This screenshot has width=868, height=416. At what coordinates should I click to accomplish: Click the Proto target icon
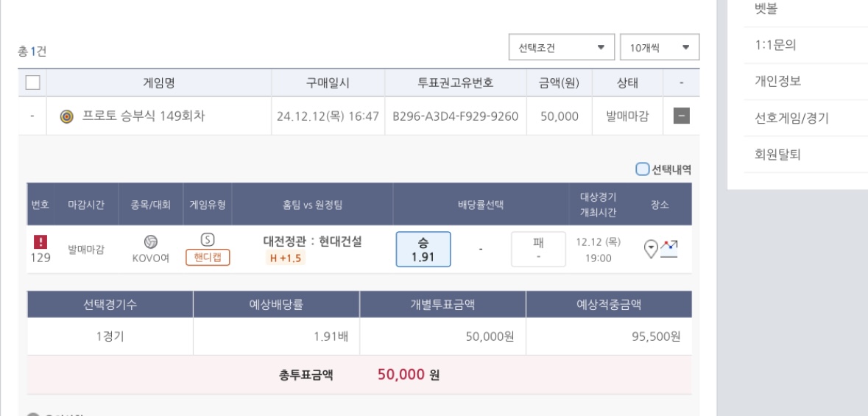[66, 116]
